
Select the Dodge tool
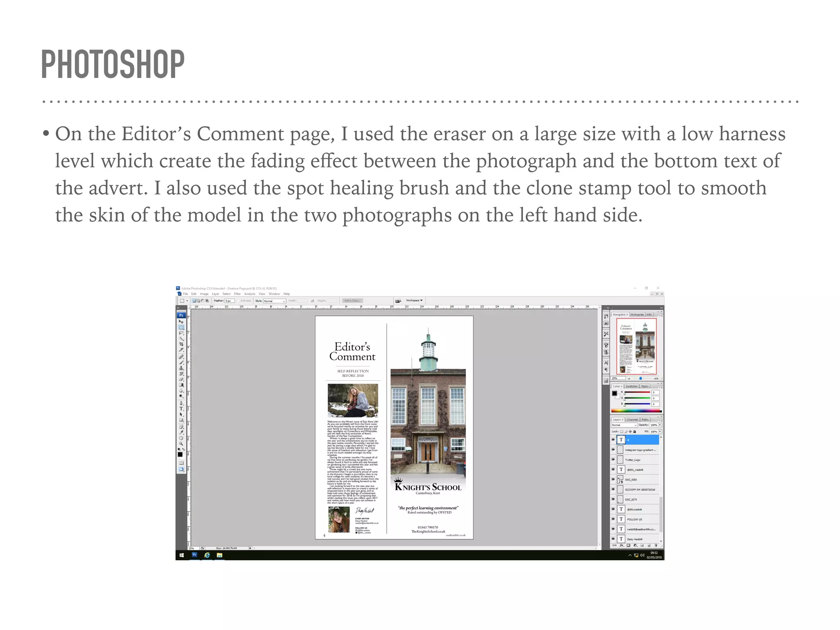[181, 396]
